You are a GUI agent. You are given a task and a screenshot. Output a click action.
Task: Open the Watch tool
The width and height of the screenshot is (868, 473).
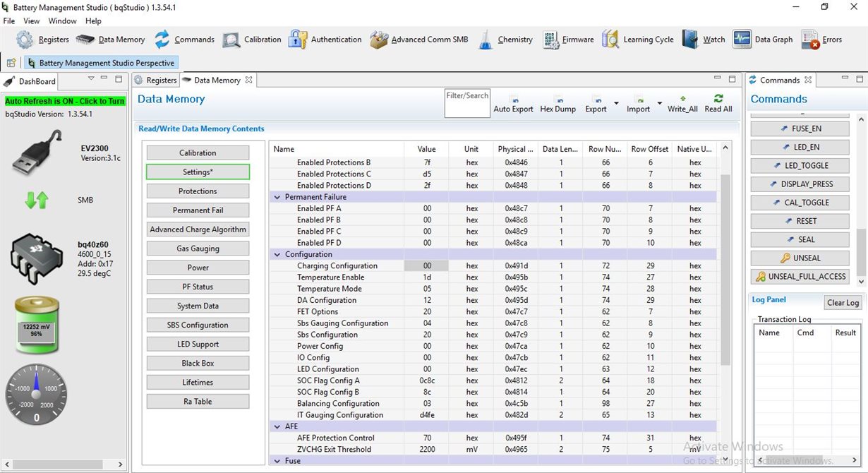704,40
